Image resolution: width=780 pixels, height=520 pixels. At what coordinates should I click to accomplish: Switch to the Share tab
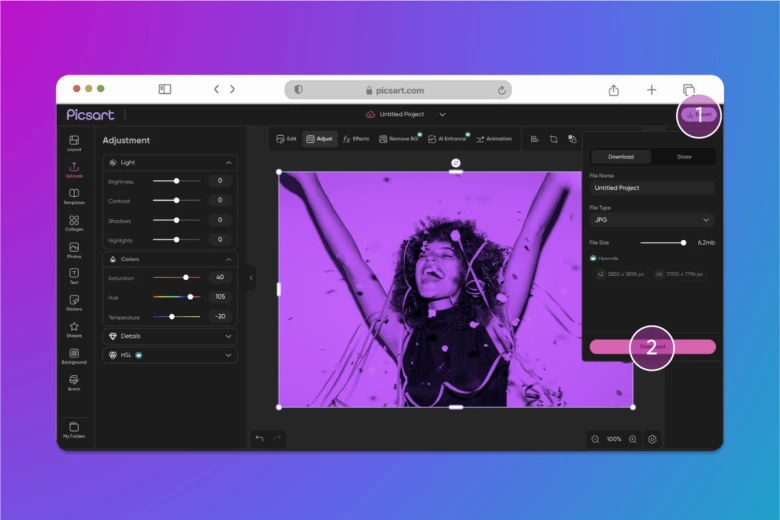[683, 157]
